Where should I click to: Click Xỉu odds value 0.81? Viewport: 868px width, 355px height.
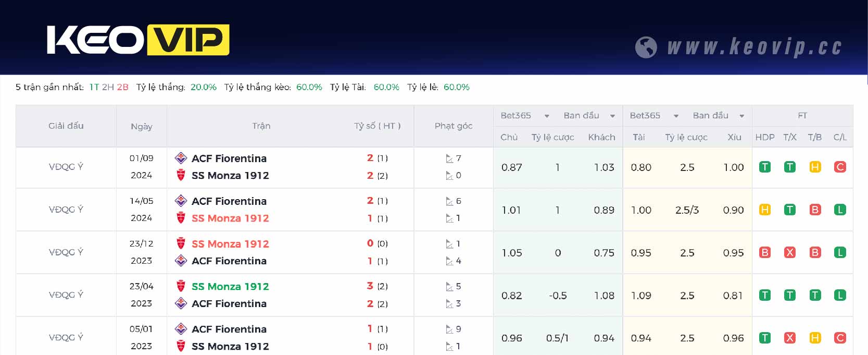click(733, 296)
